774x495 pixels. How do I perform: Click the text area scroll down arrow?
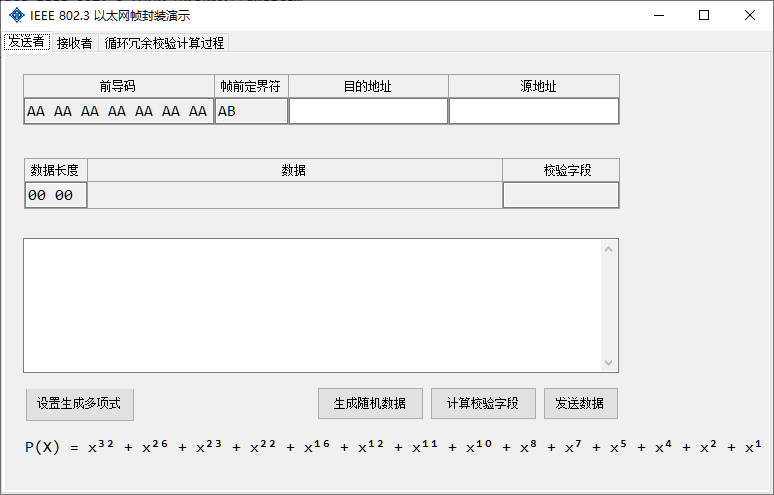click(x=608, y=363)
